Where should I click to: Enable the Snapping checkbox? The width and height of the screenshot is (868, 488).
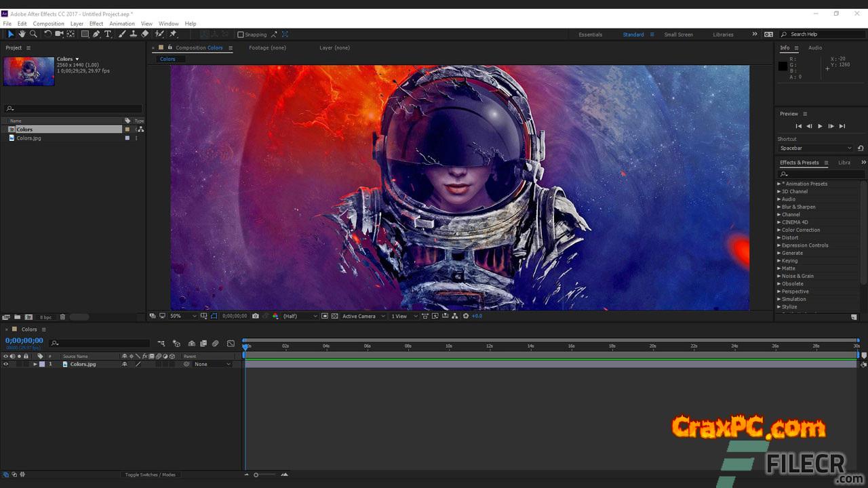pyautogui.click(x=241, y=35)
